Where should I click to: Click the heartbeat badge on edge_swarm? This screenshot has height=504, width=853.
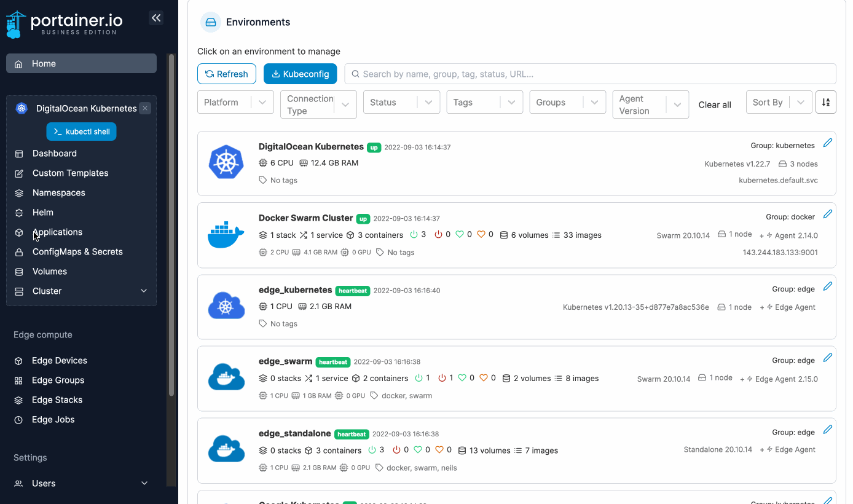[x=333, y=362]
